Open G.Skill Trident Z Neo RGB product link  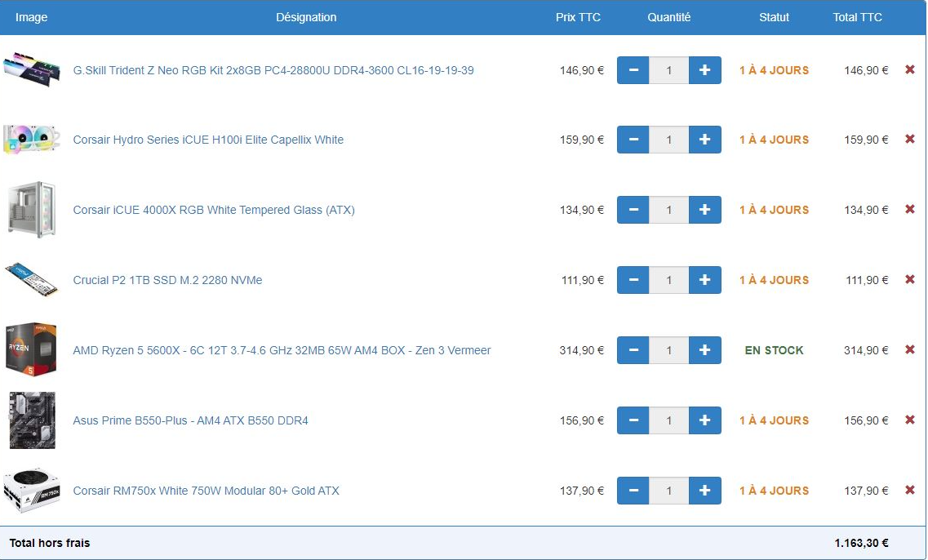coord(273,70)
